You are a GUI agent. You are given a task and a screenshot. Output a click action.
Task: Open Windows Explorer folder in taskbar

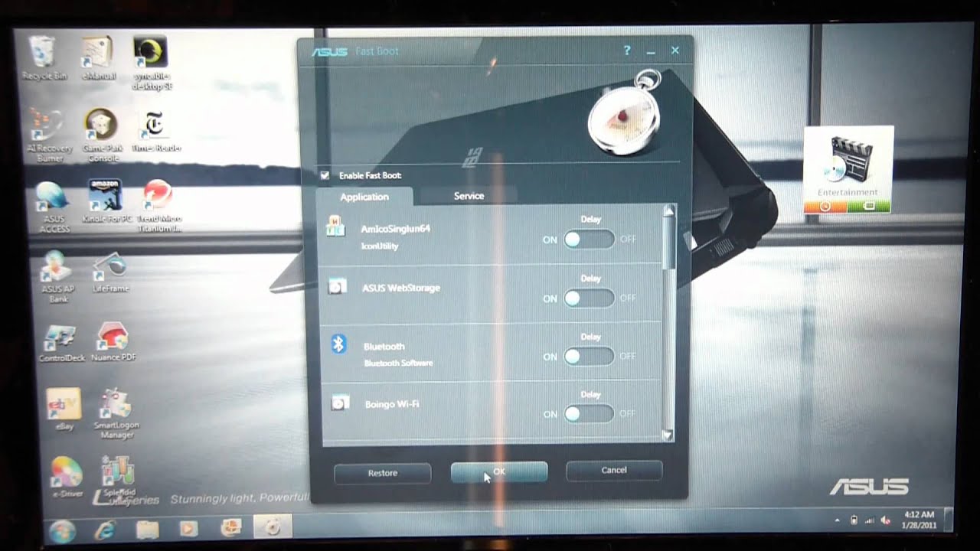point(147,529)
